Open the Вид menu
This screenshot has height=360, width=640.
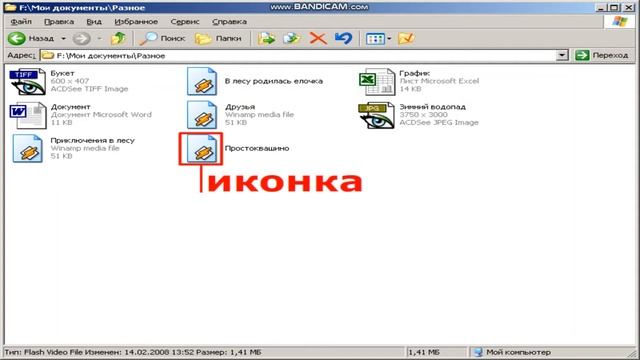coord(93,22)
